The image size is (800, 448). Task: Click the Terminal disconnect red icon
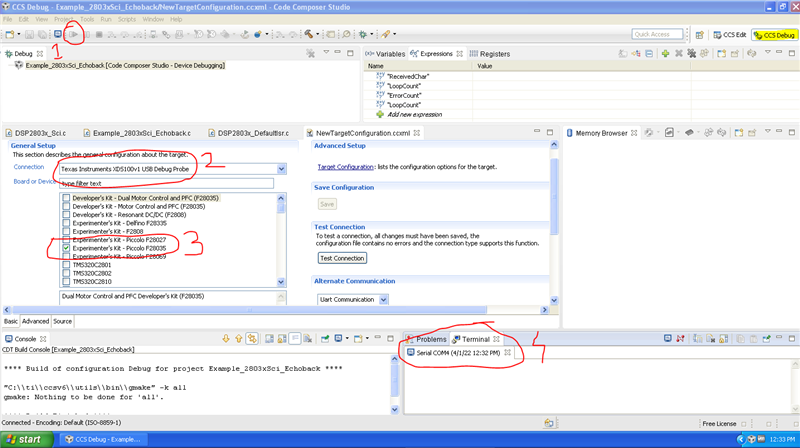[x=680, y=338]
